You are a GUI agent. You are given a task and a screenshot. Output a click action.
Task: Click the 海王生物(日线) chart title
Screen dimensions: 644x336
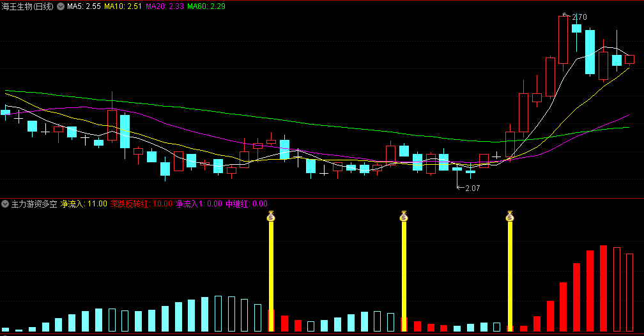pos(27,6)
